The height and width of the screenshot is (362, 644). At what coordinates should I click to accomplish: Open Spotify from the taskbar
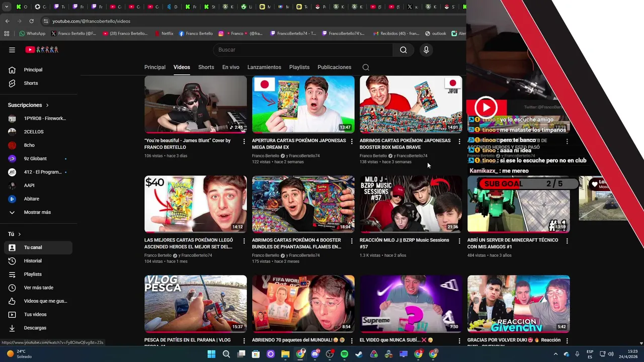344,354
